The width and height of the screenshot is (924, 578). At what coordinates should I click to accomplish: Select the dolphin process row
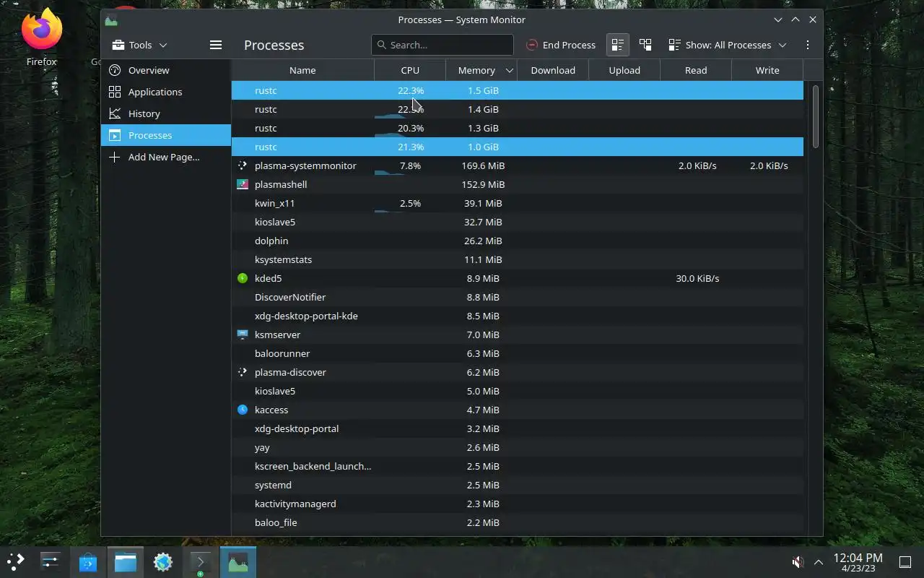517,241
